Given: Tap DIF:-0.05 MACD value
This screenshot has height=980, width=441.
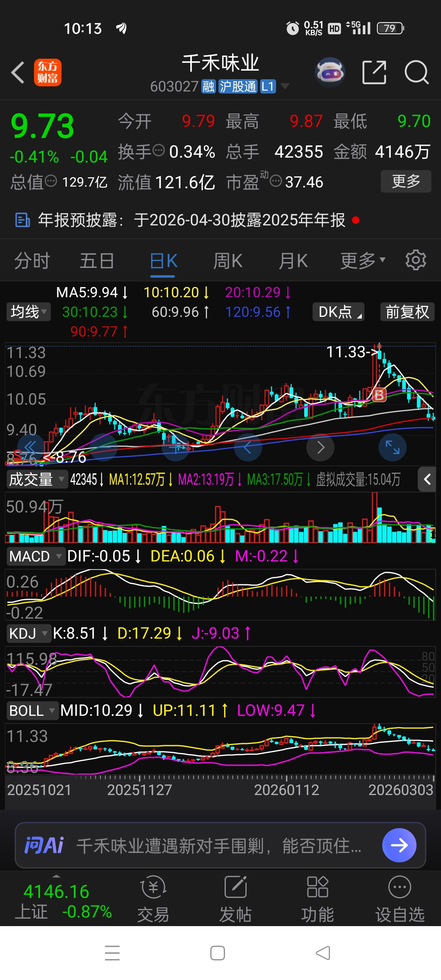Looking at the screenshot, I should coord(104,556).
